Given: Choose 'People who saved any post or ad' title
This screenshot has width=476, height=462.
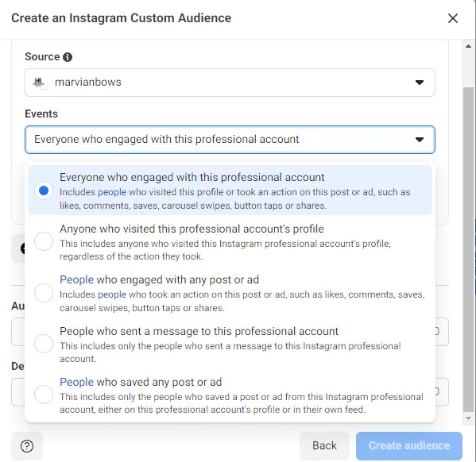Looking at the screenshot, I should click(x=141, y=382).
